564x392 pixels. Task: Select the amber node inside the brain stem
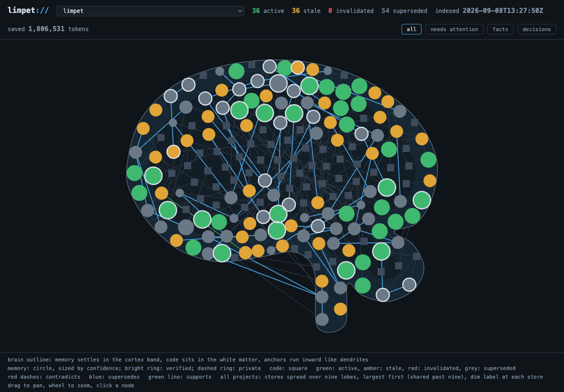tap(340, 309)
